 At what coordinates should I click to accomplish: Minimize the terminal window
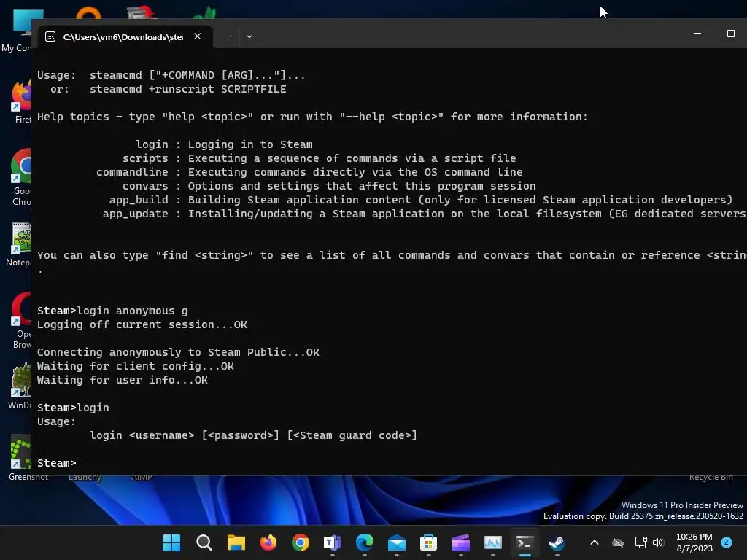click(x=697, y=34)
